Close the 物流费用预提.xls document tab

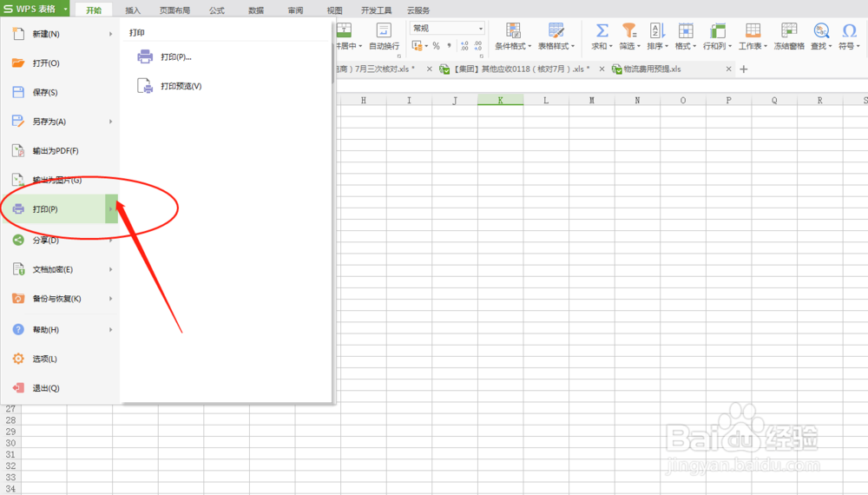(728, 69)
